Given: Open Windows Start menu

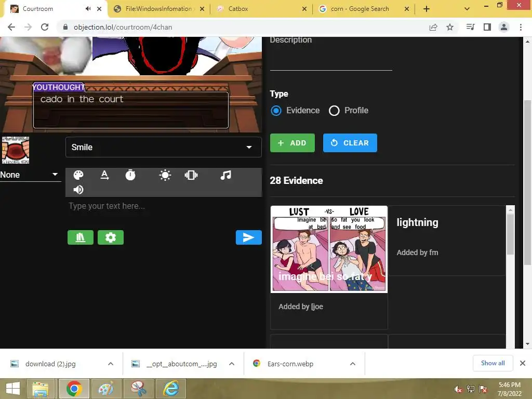Looking at the screenshot, I should tap(13, 389).
